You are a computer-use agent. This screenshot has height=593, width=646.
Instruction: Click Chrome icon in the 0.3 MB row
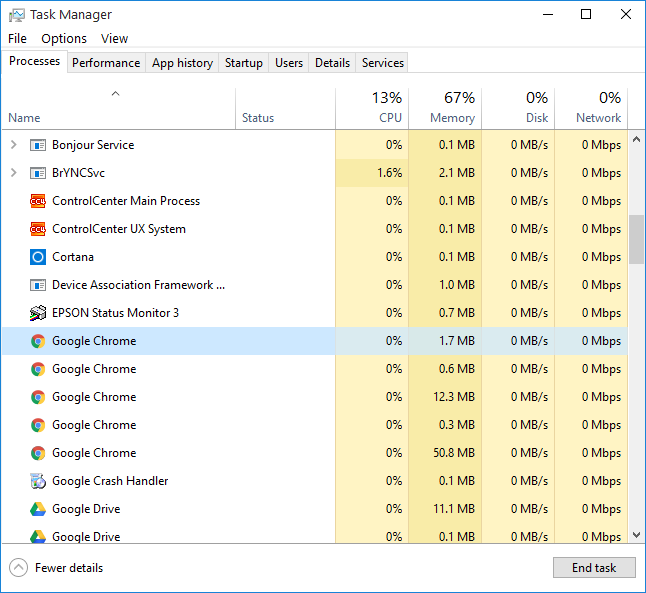pos(38,425)
